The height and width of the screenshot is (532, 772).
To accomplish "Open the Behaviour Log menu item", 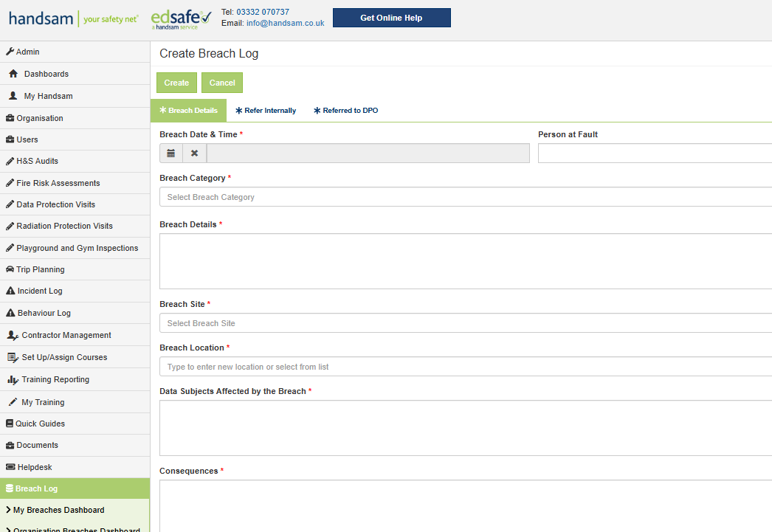I will (x=75, y=313).
